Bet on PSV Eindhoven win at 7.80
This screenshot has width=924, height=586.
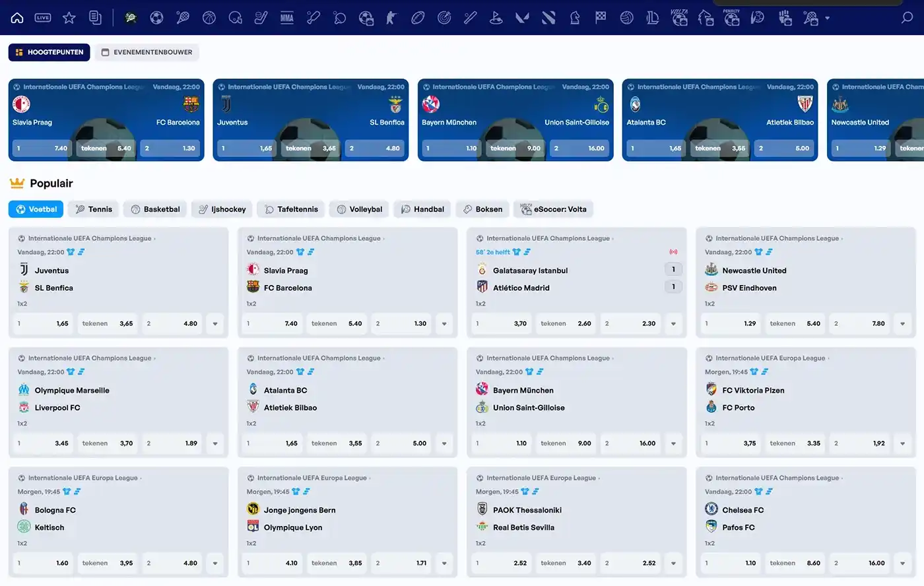(859, 324)
